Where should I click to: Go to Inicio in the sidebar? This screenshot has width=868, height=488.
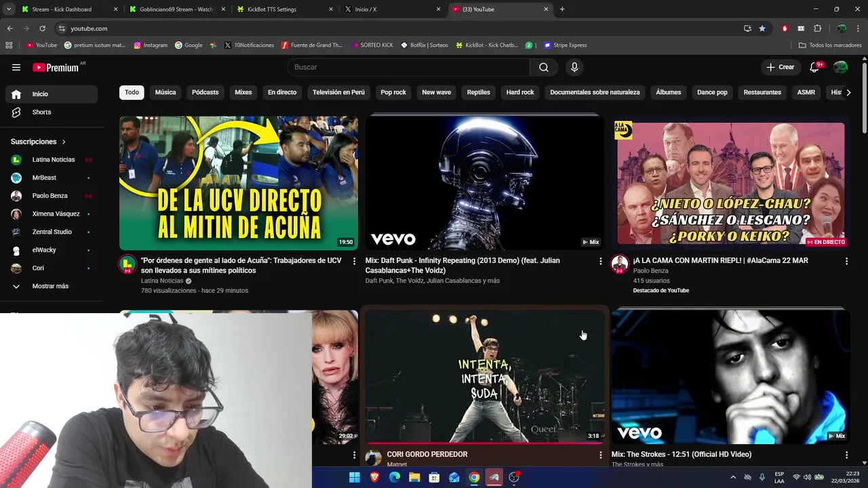point(52,94)
